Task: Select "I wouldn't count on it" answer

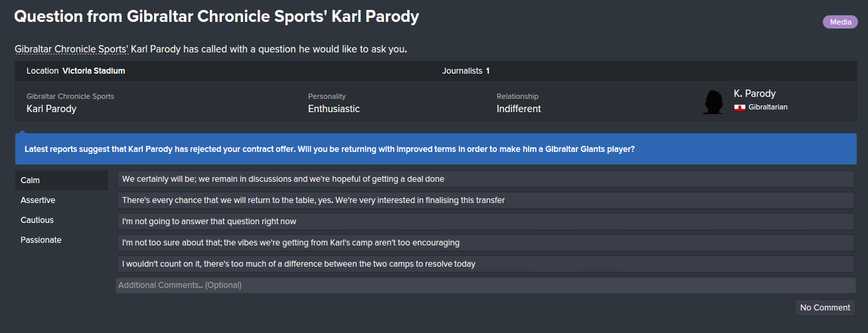Action: 485,264
